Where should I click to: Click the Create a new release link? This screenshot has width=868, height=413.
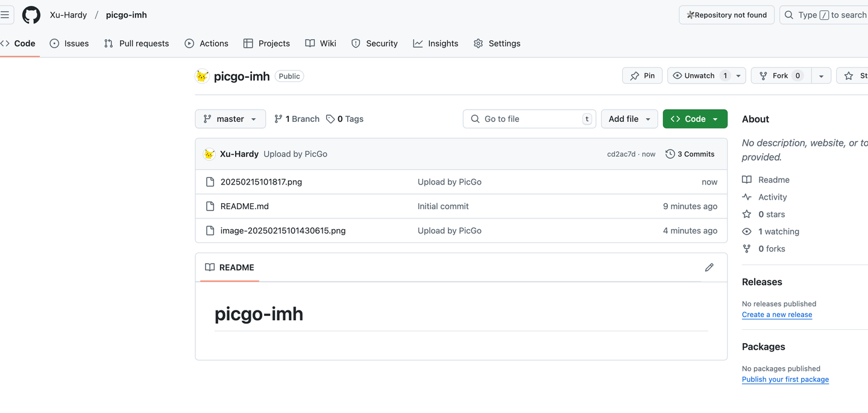tap(777, 314)
